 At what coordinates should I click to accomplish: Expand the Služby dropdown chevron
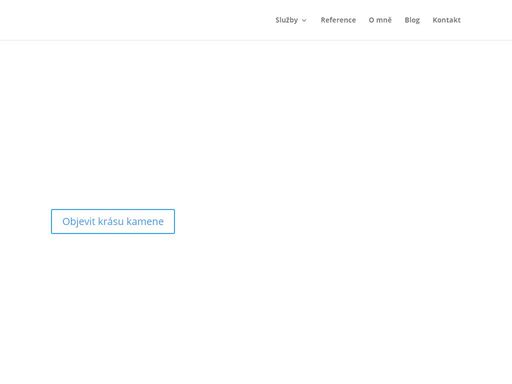[x=304, y=20]
